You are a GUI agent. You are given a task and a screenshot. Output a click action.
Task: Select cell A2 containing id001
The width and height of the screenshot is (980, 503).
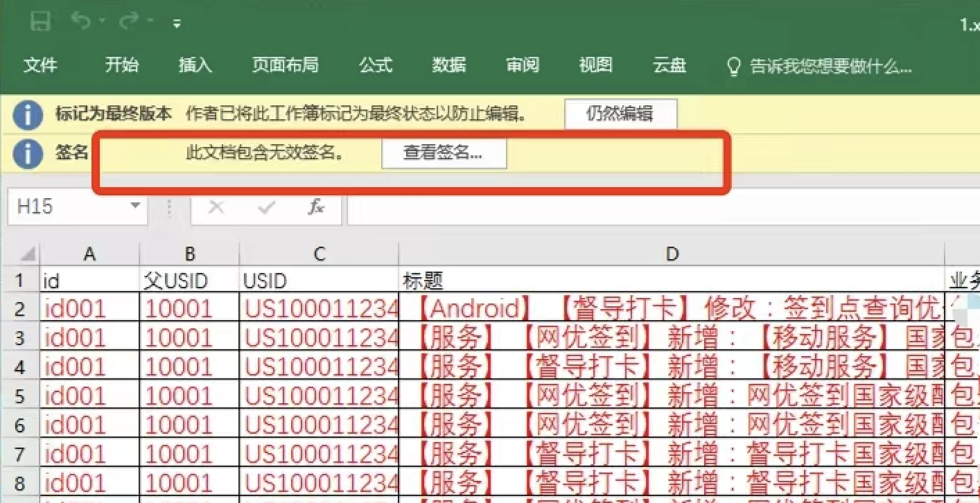click(x=89, y=307)
